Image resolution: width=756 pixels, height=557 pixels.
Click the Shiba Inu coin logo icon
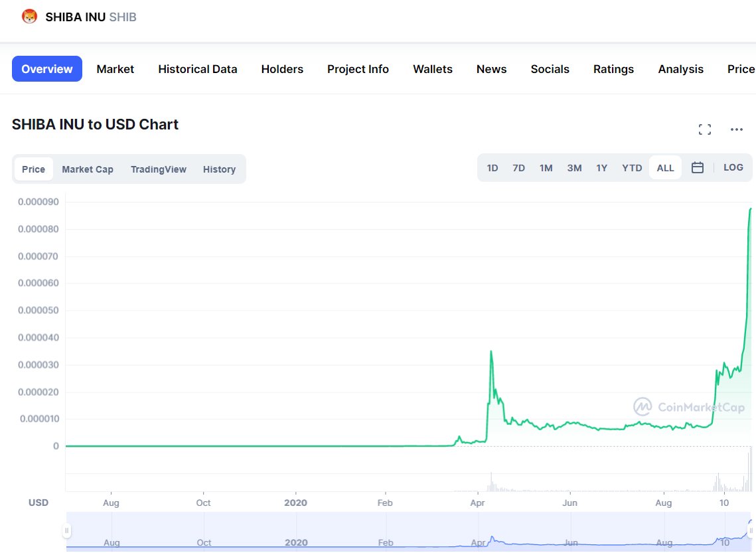pos(29,17)
